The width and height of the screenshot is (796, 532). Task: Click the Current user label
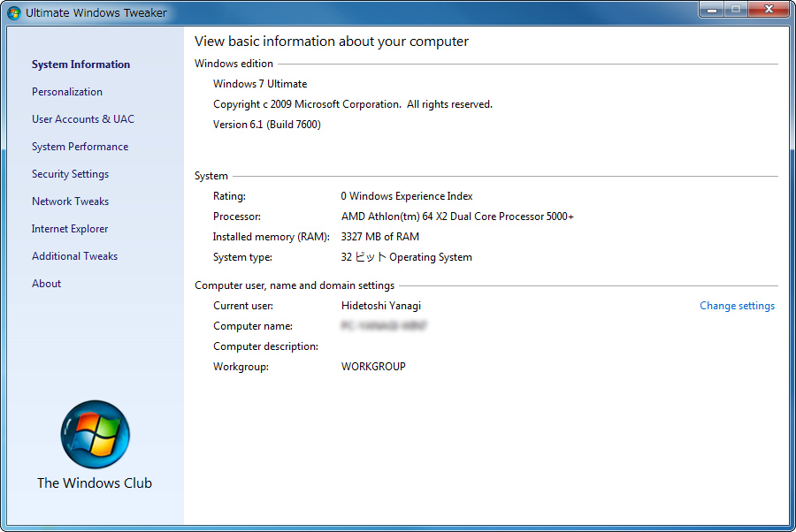pyautogui.click(x=242, y=306)
